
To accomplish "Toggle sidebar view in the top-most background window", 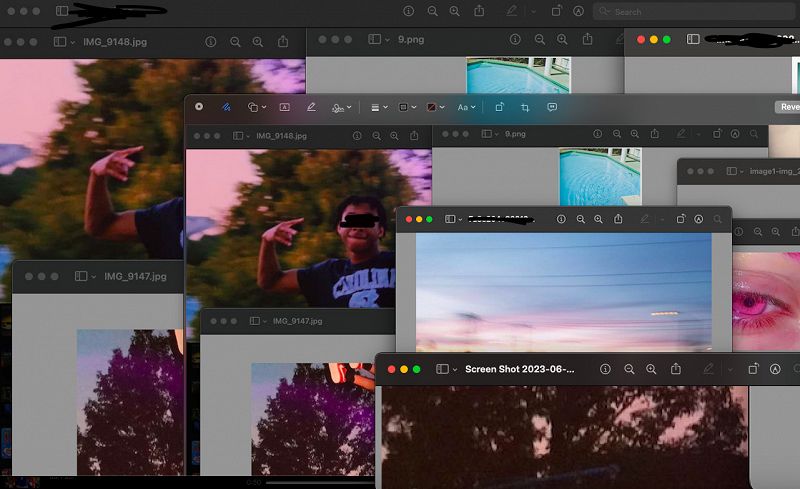I will coord(62,11).
